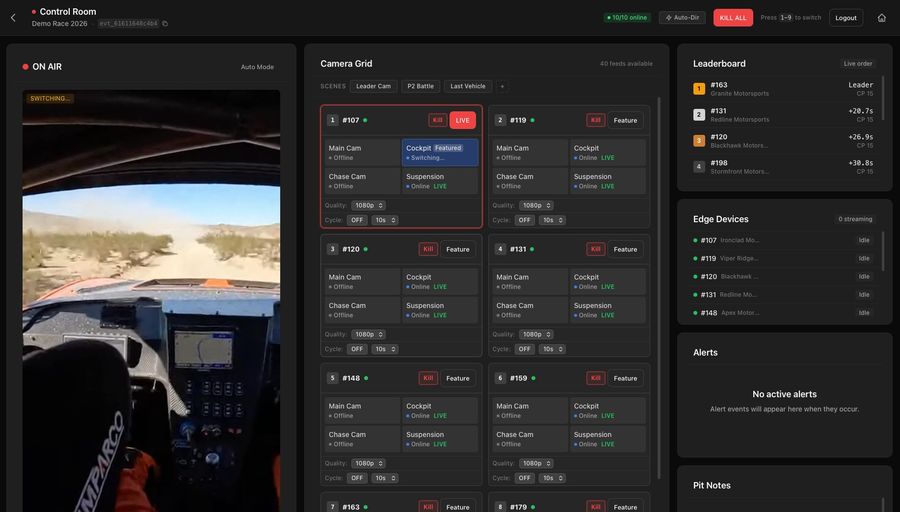The image size is (900, 512).
Task: Click the ON AIR video preview
Action: 152,301
